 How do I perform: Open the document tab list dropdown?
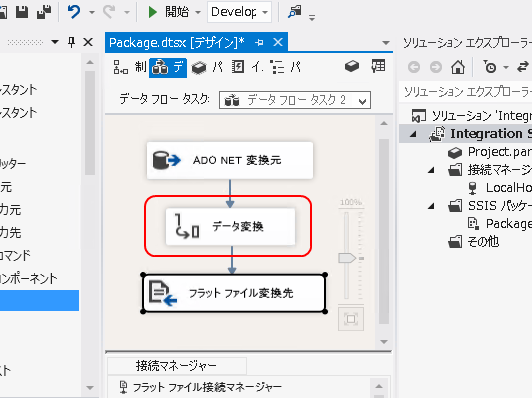[x=386, y=43]
